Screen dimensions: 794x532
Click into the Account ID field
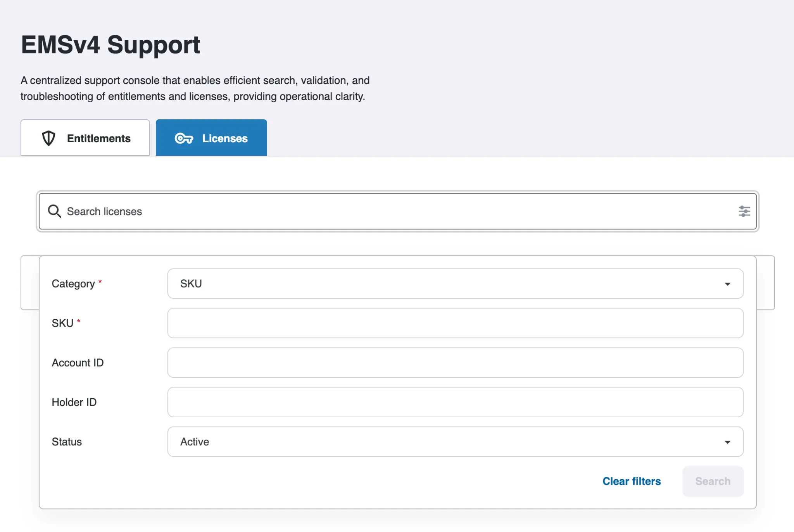click(x=455, y=363)
